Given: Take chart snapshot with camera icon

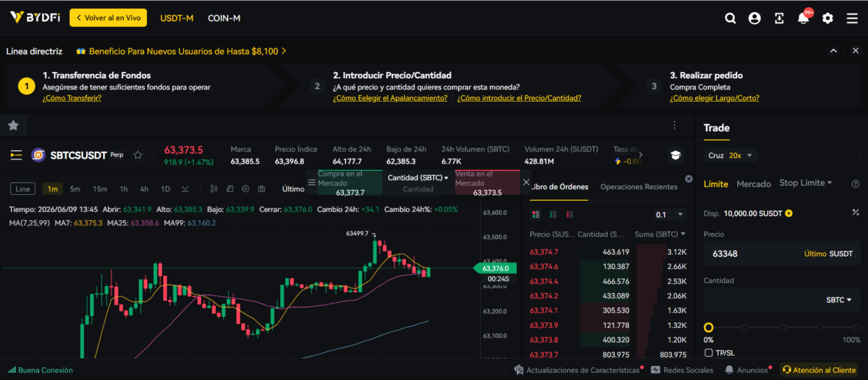Looking at the screenshot, I should [x=262, y=189].
